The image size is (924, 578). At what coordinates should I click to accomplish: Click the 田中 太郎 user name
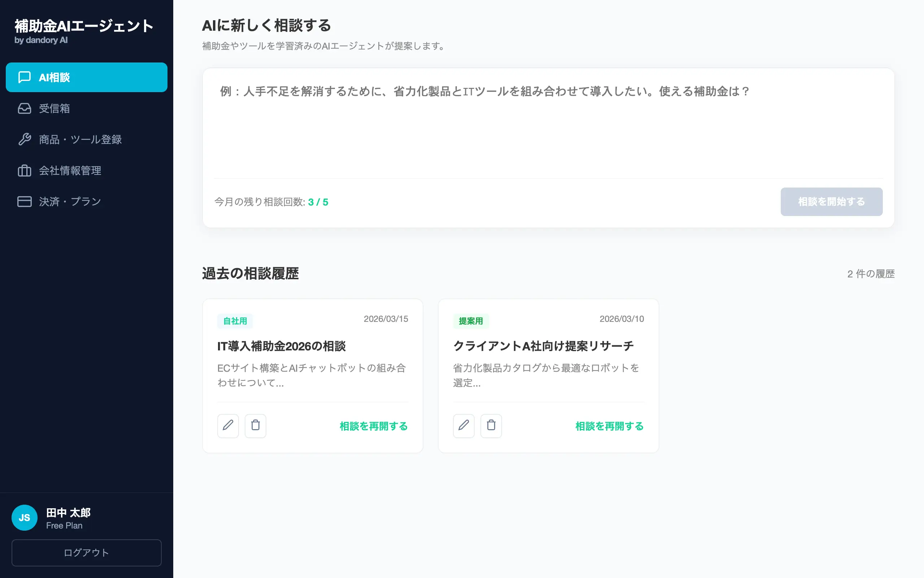(x=68, y=512)
